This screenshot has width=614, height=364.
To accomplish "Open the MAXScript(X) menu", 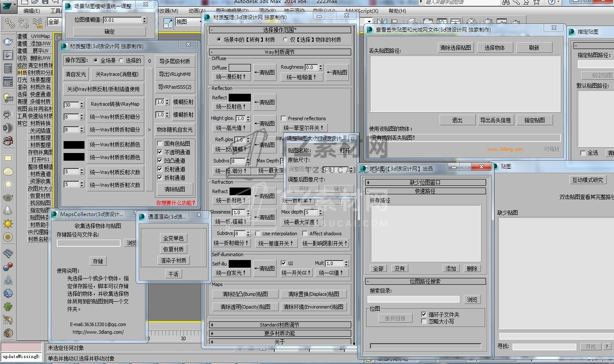I will [x=362, y=11].
